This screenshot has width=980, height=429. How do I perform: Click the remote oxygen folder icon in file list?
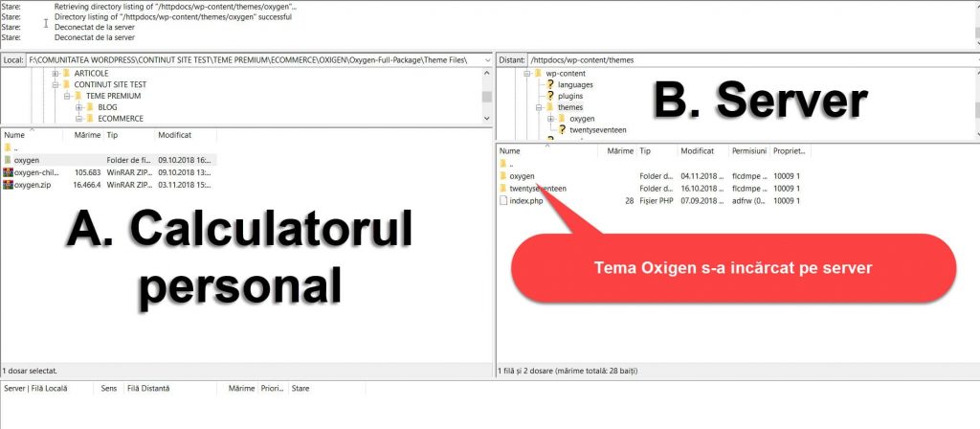503,176
